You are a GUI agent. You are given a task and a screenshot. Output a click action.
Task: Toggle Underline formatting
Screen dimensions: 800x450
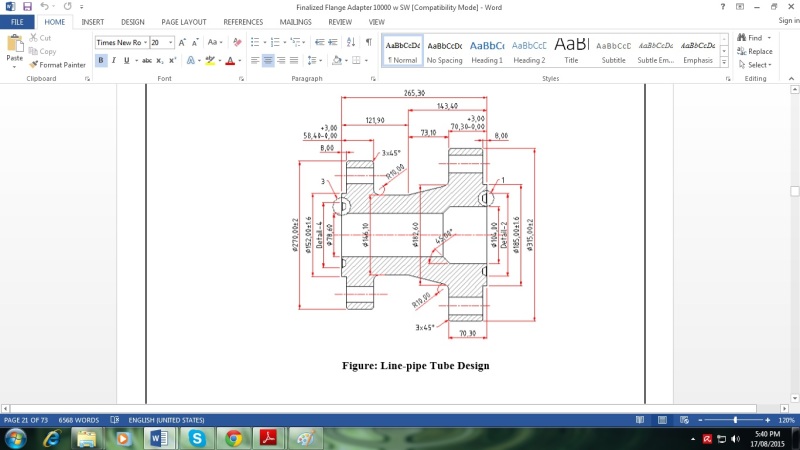point(126,60)
